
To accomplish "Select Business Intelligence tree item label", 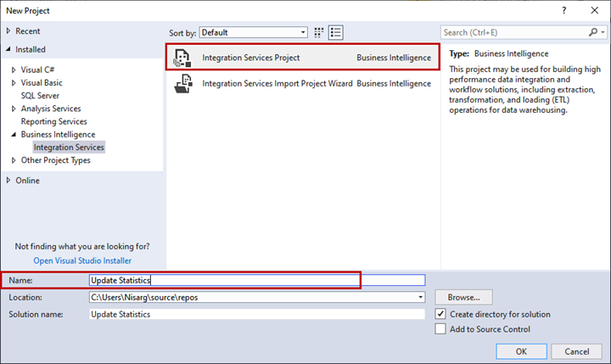I will 58,134.
